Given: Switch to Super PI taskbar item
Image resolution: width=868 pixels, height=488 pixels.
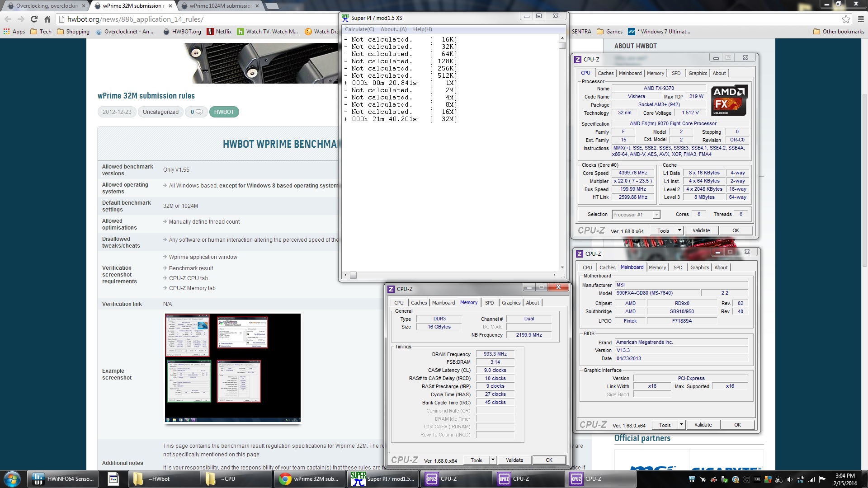Looking at the screenshot, I should point(383,479).
